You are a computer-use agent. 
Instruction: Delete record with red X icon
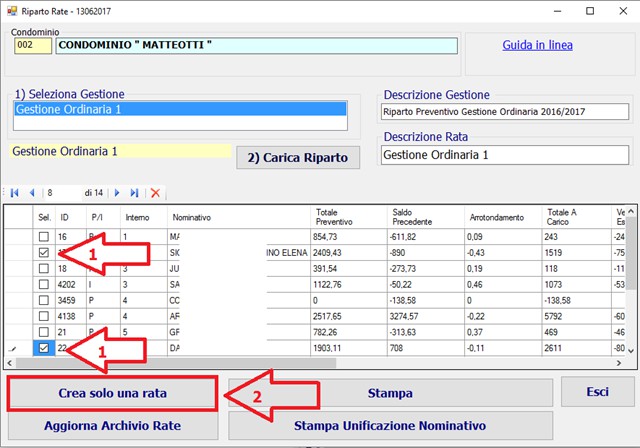pos(156,193)
